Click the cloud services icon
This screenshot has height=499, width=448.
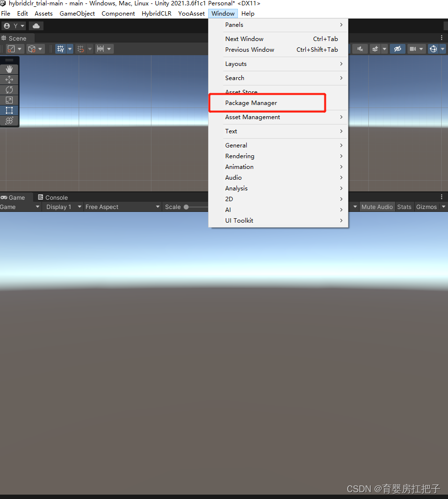[x=36, y=25]
